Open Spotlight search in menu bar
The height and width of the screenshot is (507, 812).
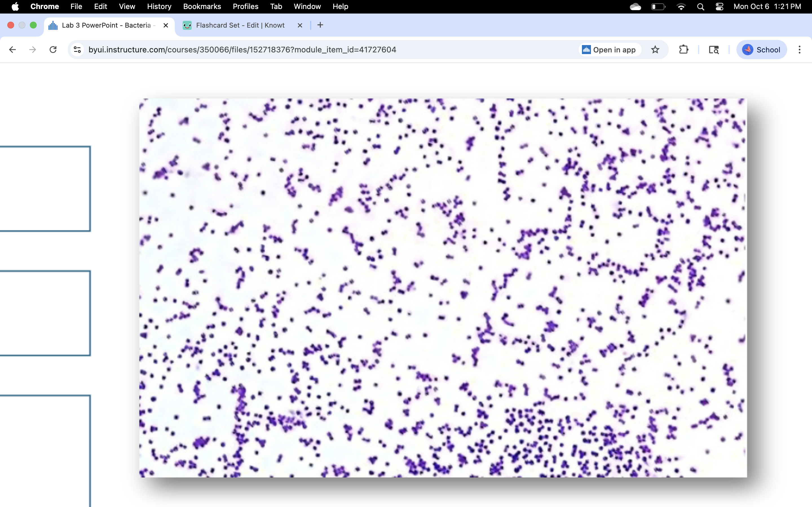[x=700, y=7]
